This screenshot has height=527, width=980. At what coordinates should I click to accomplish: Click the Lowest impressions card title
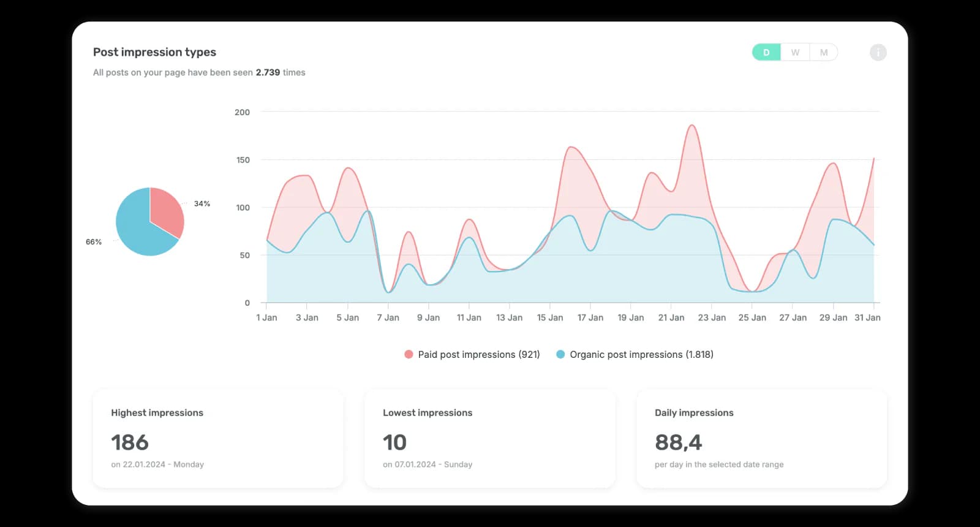point(428,412)
